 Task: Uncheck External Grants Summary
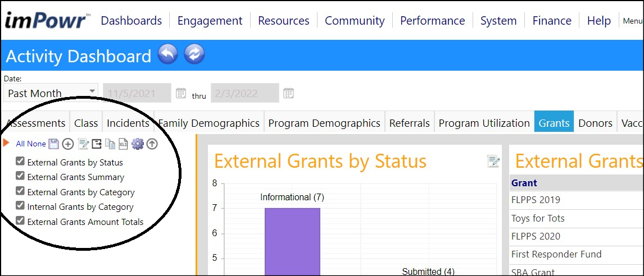[20, 176]
